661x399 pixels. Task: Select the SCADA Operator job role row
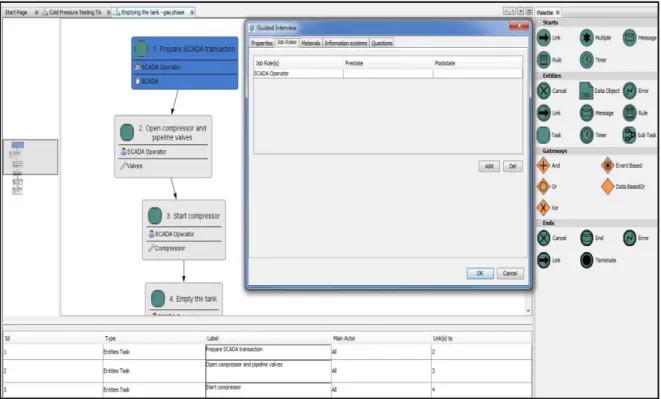(388, 73)
